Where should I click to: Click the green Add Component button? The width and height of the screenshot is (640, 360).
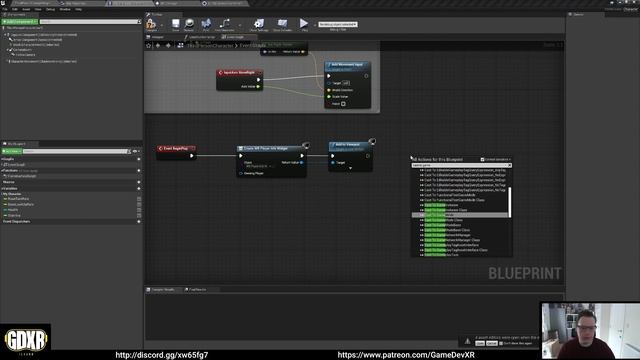tap(20, 22)
